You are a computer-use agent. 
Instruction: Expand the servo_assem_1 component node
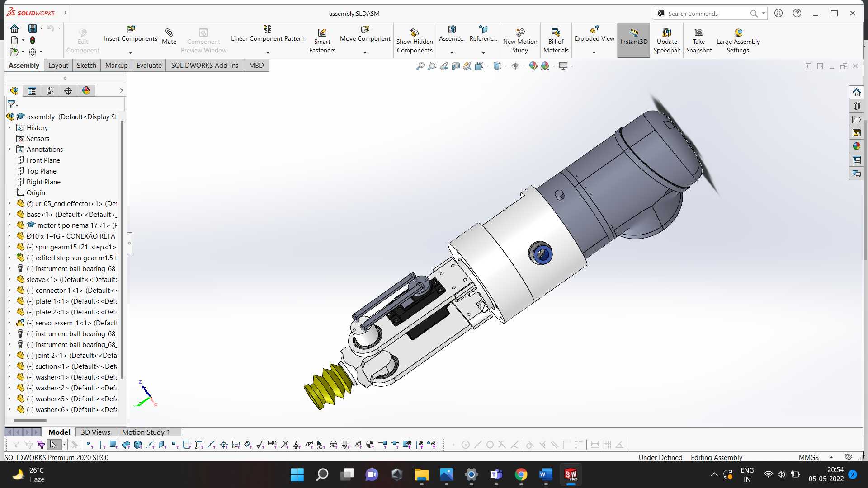(9, 323)
